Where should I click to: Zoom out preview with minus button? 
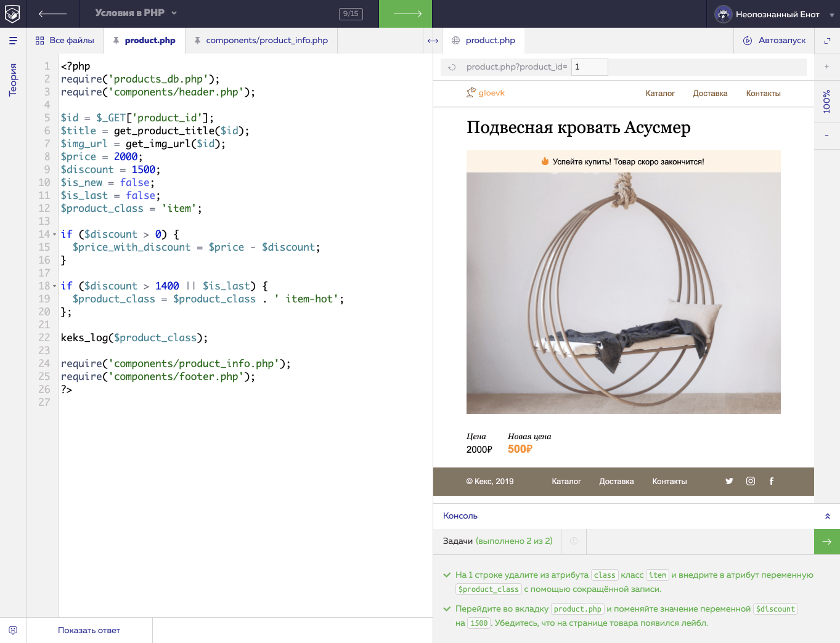point(827,135)
